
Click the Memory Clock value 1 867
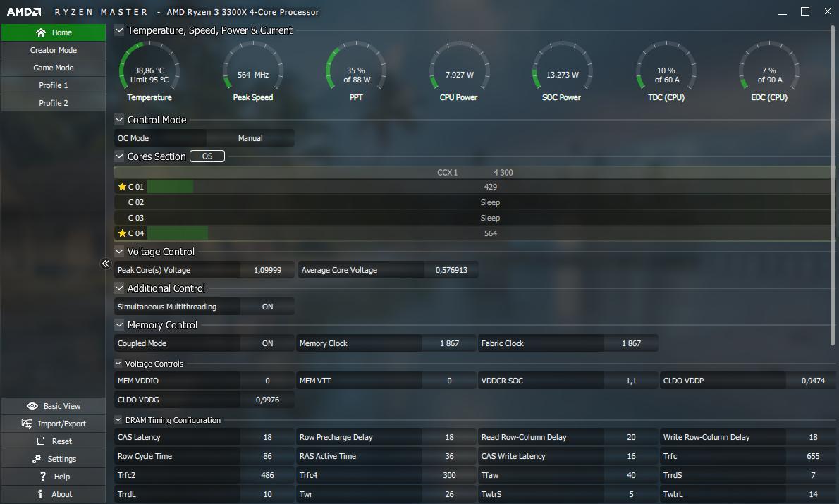click(450, 343)
